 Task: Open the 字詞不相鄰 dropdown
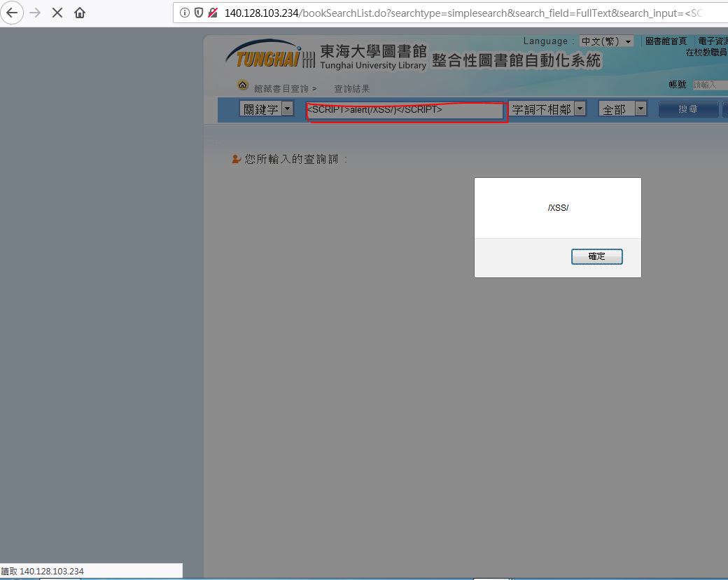[x=547, y=109]
